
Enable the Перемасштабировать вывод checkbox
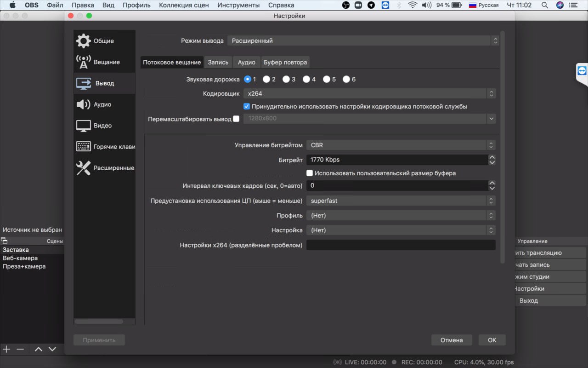(236, 119)
